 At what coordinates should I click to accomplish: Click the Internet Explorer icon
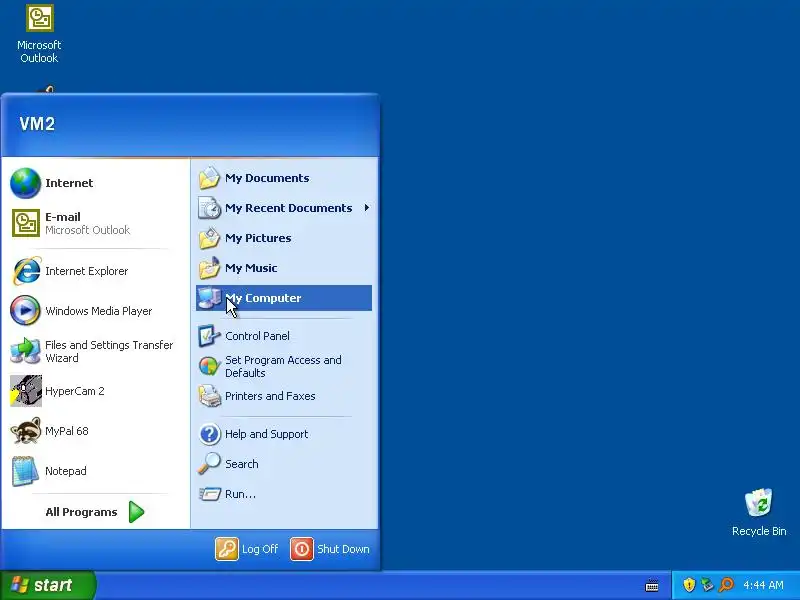[26, 271]
